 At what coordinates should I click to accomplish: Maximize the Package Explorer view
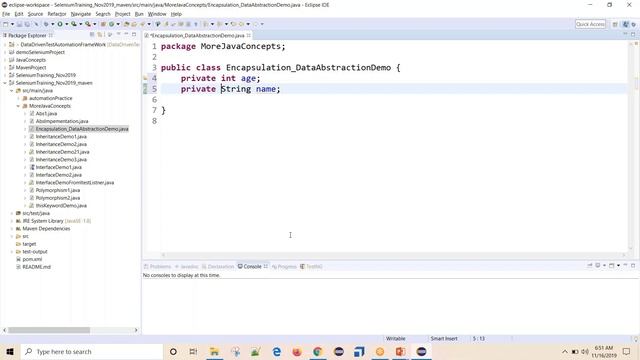coord(134,34)
